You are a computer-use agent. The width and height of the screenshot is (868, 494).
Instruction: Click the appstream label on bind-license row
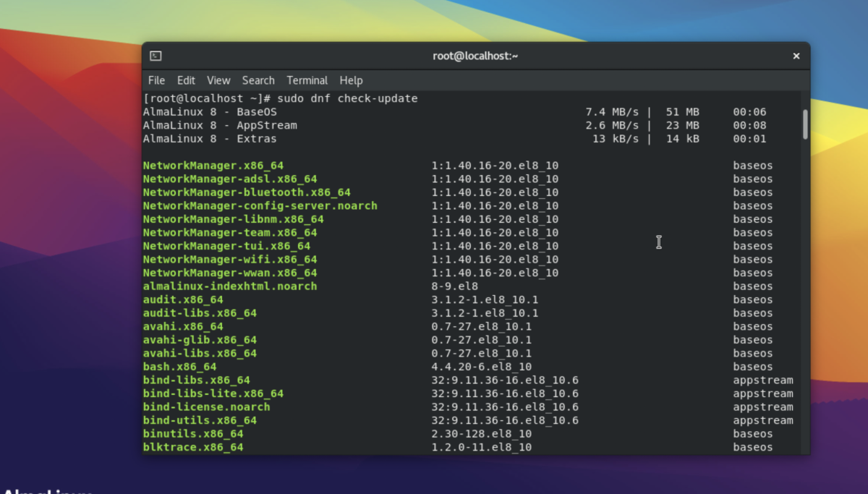point(762,407)
